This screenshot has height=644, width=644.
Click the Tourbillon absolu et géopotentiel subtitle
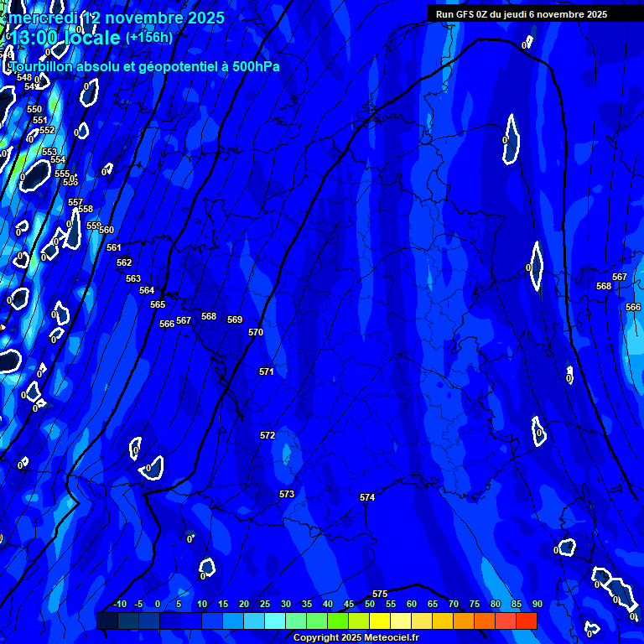[144, 66]
